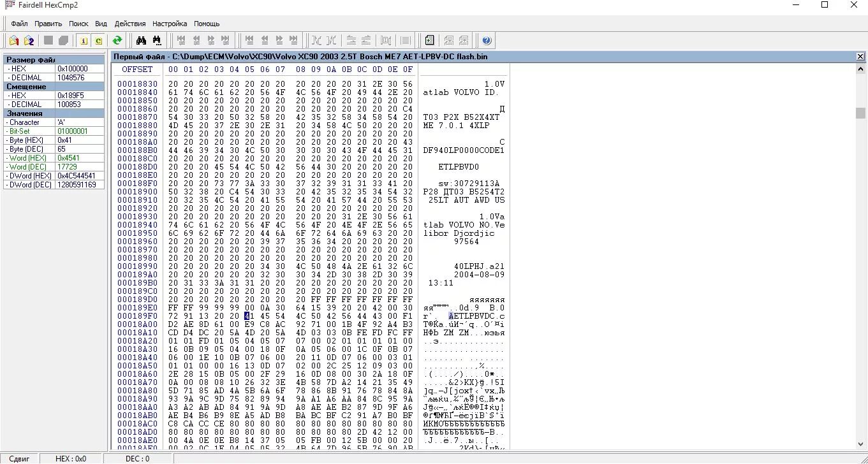Screen dimensions: 868x464
Task: Click the next arrow icon in second navigation group
Action: [279, 41]
